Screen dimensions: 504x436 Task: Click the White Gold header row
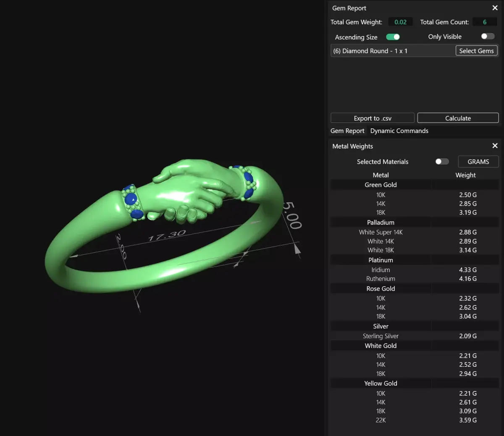pos(415,346)
